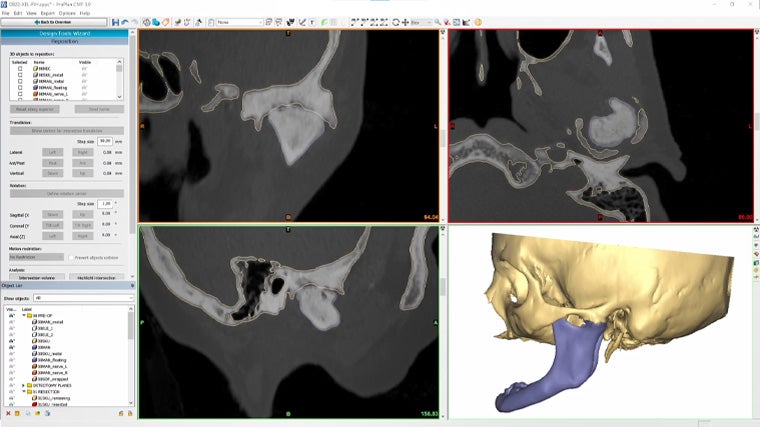Click the green-dot folder icon below Object List

click(37, 413)
